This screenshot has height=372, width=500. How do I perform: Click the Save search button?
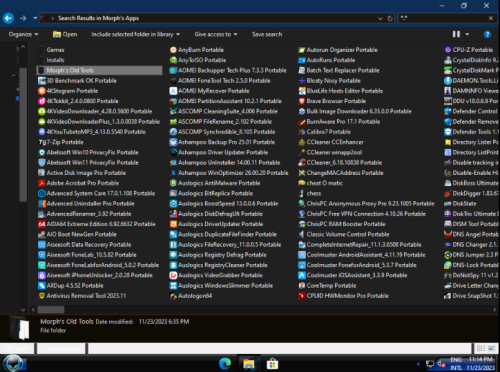pyautogui.click(x=267, y=34)
